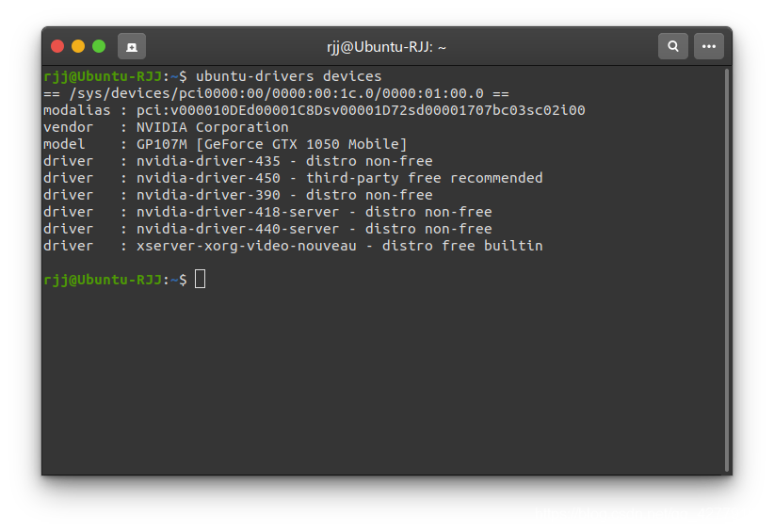Image resolution: width=774 pixels, height=532 pixels.
Task: Click the nvidia-driver-418-server entry
Action: pyautogui.click(x=237, y=212)
